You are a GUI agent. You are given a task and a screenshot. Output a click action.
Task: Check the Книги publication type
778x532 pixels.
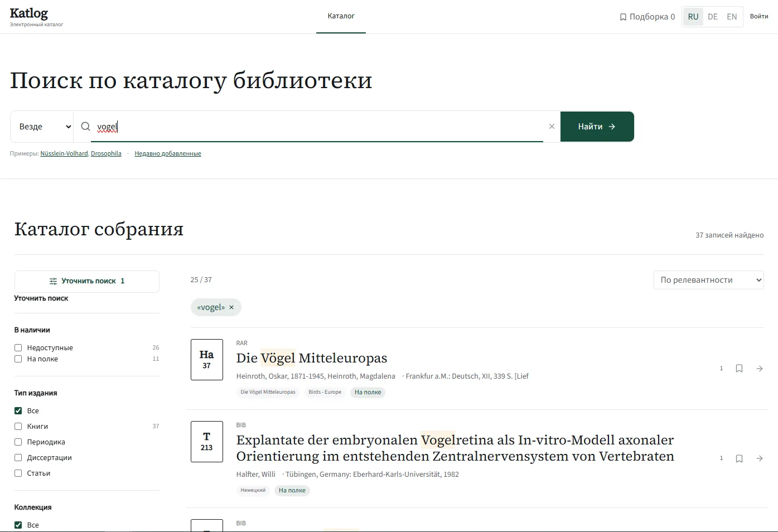[18, 427]
